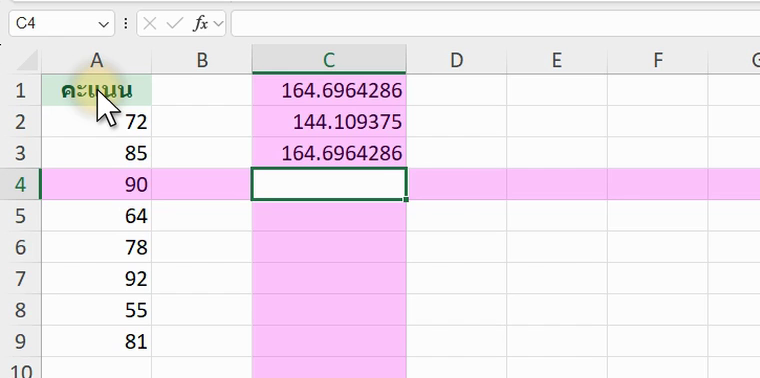Screen dimensions: 760x378
Task: Select row 1 header
Action: tap(20, 90)
